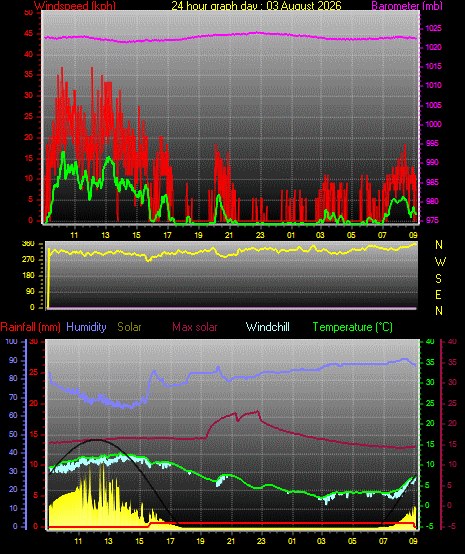Screen dimensions: 465x554
Task: Click the Solar legend label
Action: click(x=129, y=327)
